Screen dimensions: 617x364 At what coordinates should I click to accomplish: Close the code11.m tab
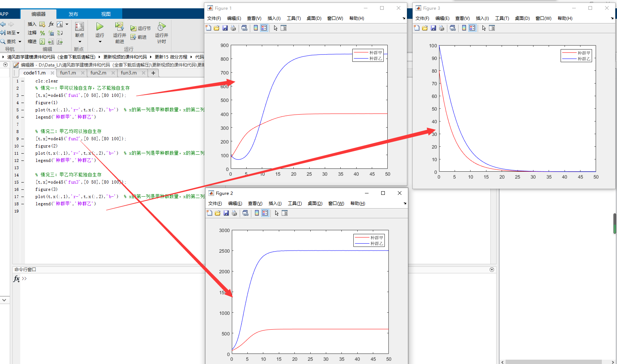[x=52, y=73]
